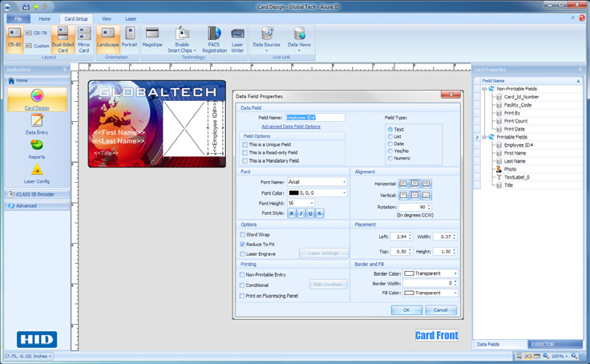590x364 pixels.
Task: Select Last Name in field tree
Action: [515, 161]
